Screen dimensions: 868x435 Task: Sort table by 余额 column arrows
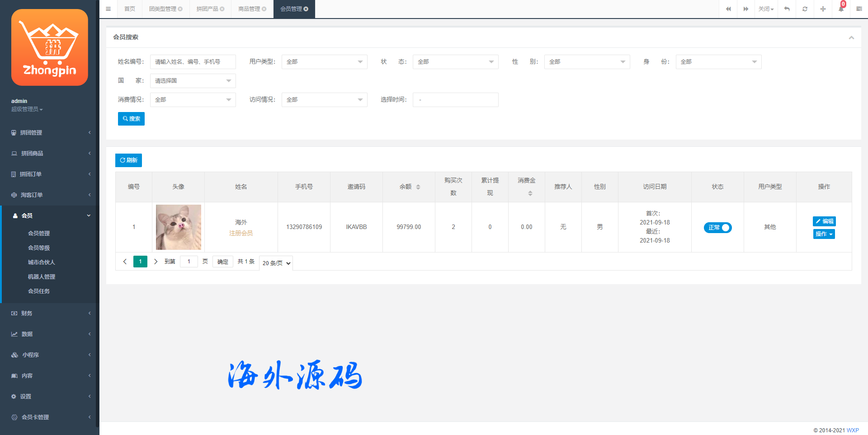pos(418,187)
